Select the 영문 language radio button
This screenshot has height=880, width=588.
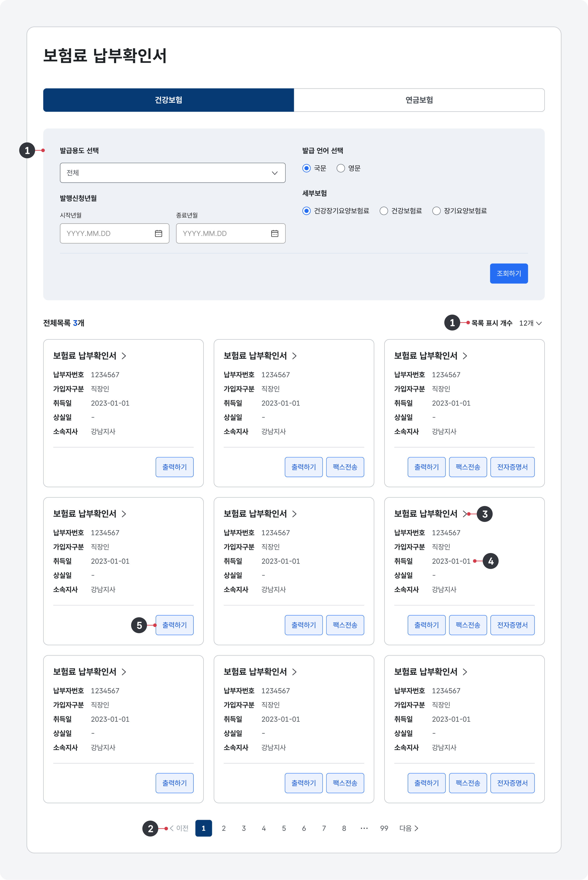[341, 168]
